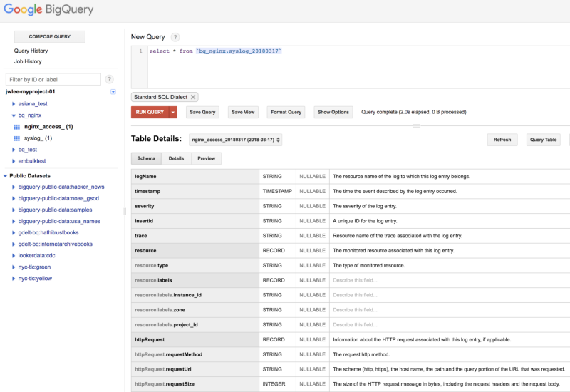The width and height of the screenshot is (570, 392).
Task: Remove the Standard SQL Dialect tag
Action: 193,97
